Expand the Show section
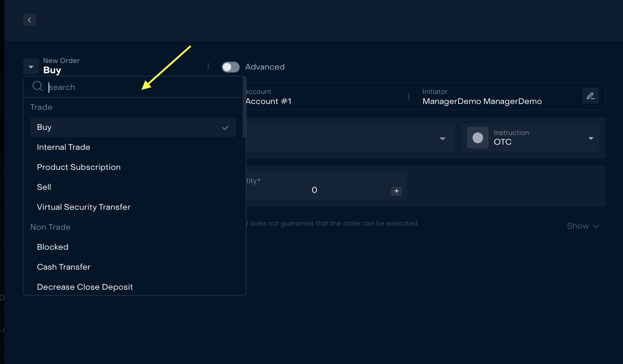 point(583,226)
